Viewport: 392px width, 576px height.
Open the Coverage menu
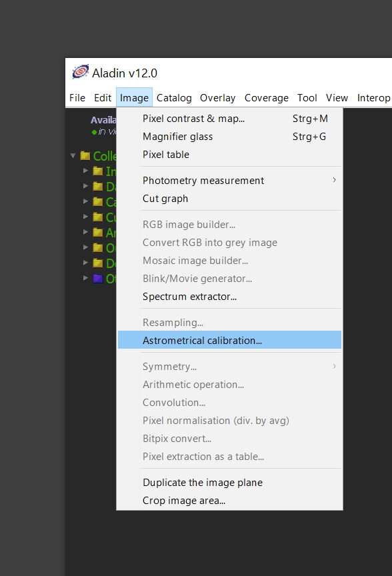pos(267,98)
